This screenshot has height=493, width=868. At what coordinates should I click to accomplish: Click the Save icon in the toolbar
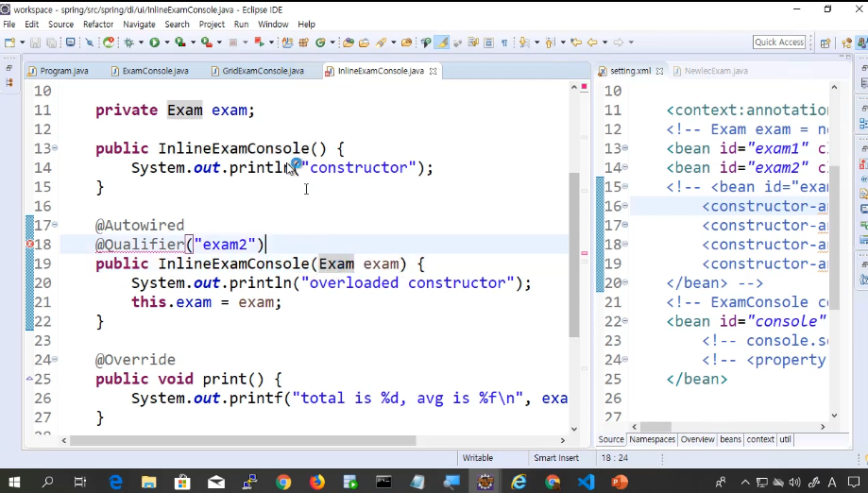[x=35, y=42]
